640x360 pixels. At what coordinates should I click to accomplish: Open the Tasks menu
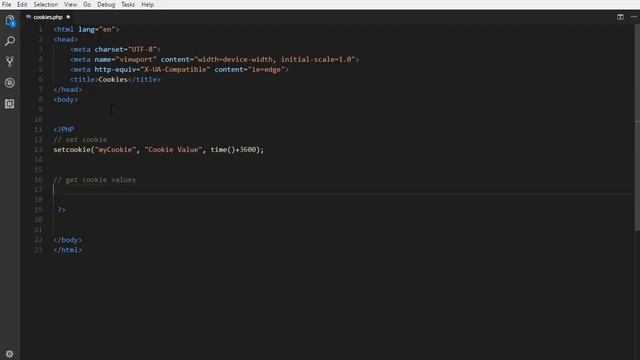[x=128, y=4]
